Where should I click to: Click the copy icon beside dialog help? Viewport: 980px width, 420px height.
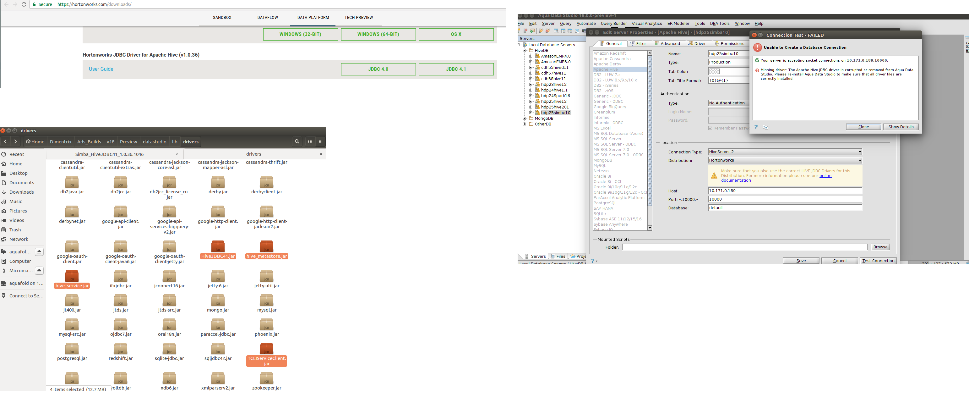tap(765, 127)
